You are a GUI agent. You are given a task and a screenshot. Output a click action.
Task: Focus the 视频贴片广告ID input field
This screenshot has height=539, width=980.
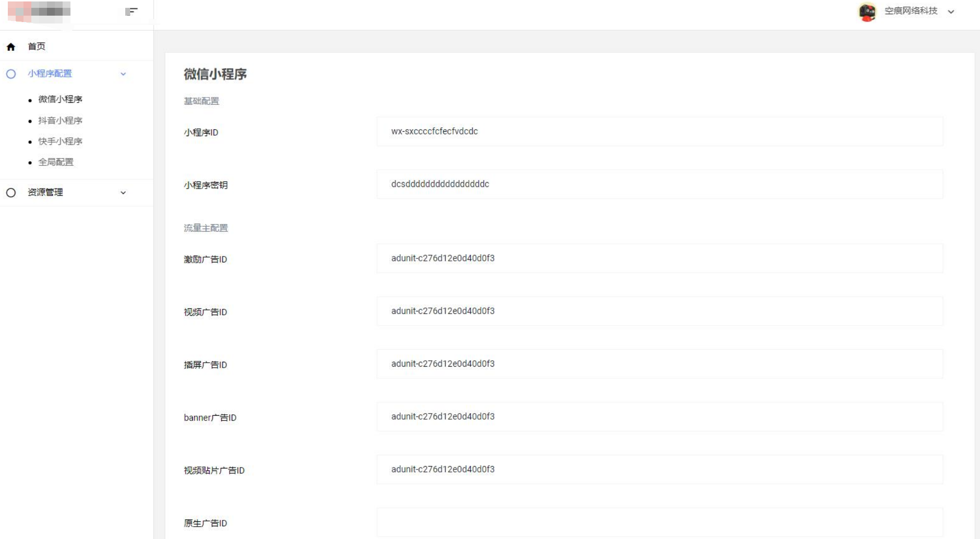[660, 469]
